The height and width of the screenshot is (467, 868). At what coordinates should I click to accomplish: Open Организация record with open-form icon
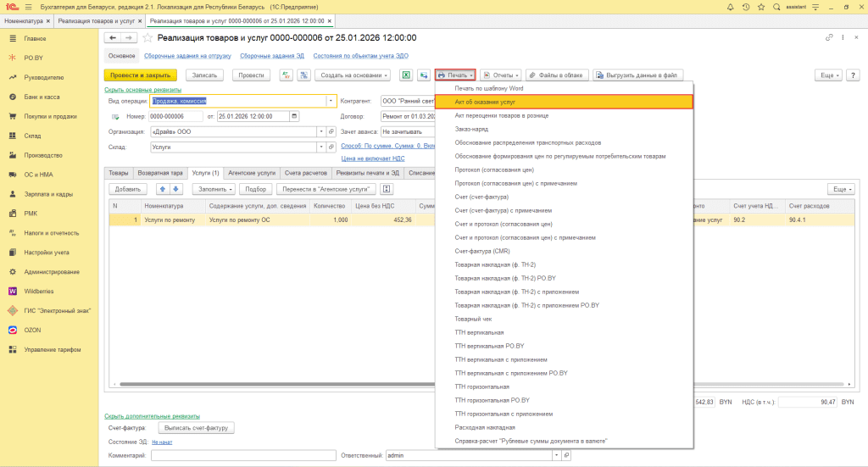(331, 131)
